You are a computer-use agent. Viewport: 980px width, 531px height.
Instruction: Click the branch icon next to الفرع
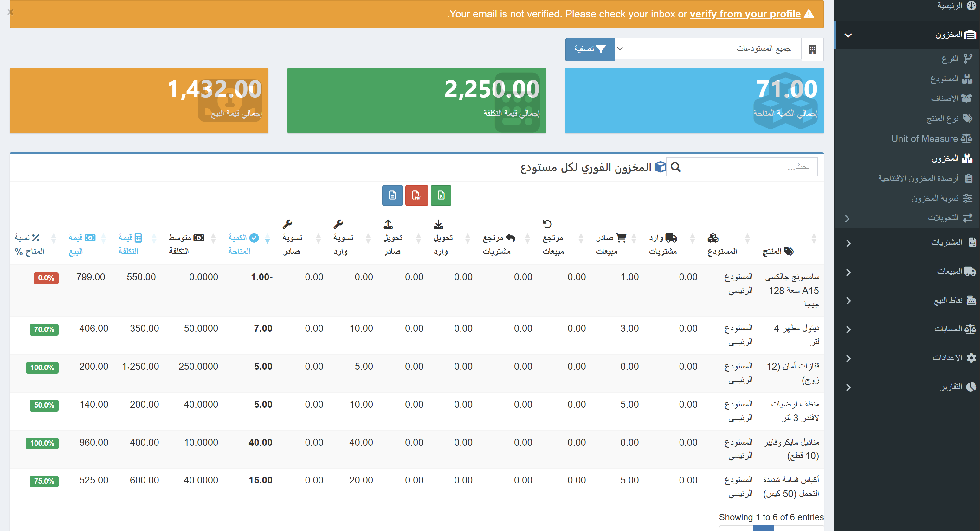pos(968,59)
